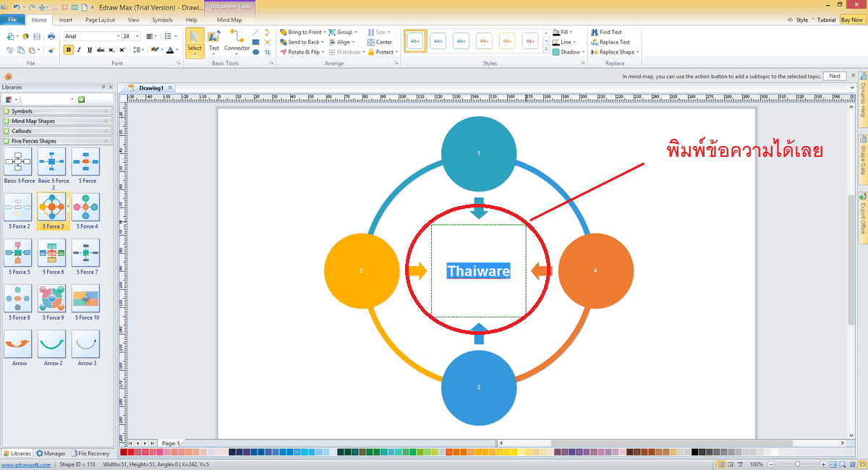
Task: Open the Group dropdown
Action: tap(342, 32)
